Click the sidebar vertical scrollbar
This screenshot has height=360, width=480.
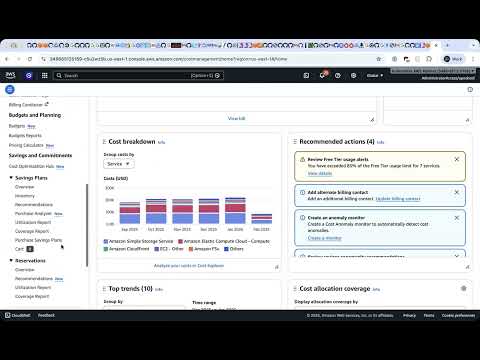point(87,225)
